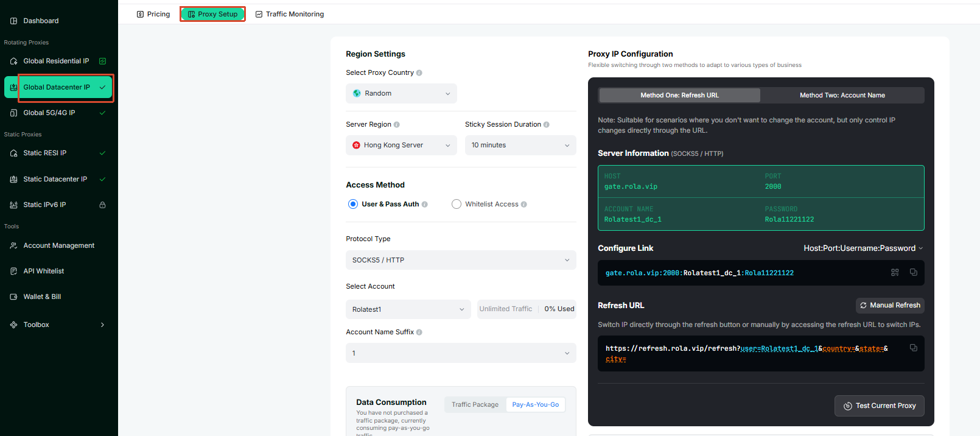Expand the Toolbox submenu arrow
Image resolution: width=980 pixels, height=436 pixels.
pos(102,325)
